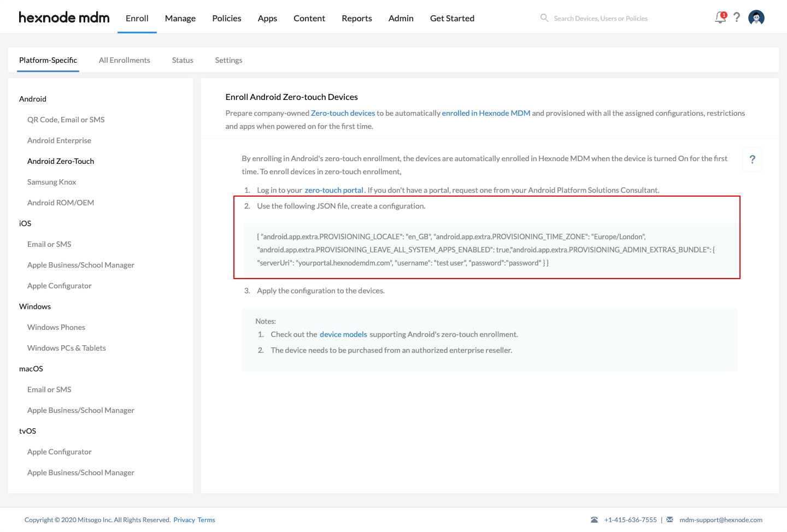Select Apple Business/School Manager under tvOS
Screen dimensions: 787x532
coord(81,472)
